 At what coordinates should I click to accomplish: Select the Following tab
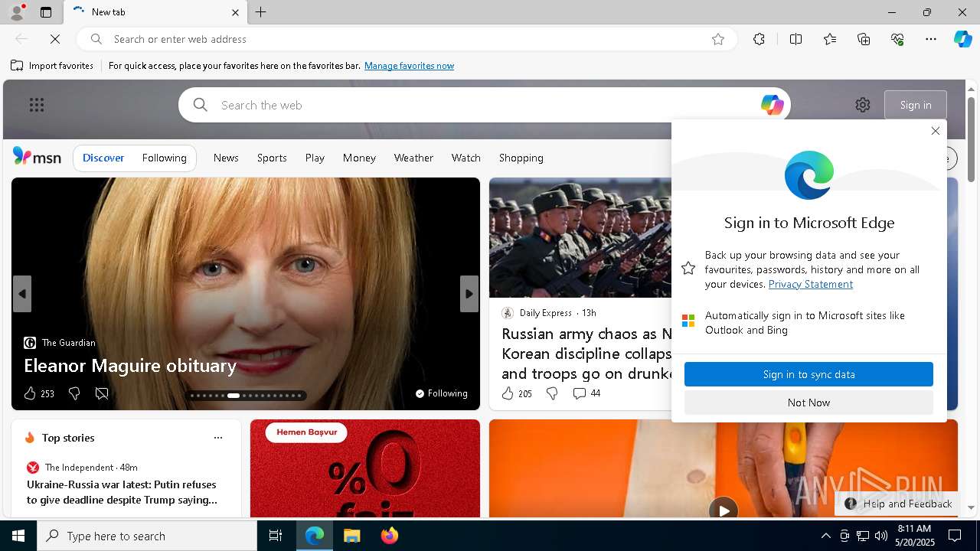(164, 158)
